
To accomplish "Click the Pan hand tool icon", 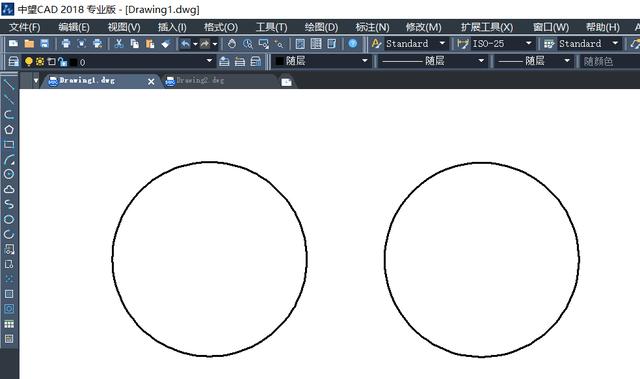I will [x=231, y=44].
